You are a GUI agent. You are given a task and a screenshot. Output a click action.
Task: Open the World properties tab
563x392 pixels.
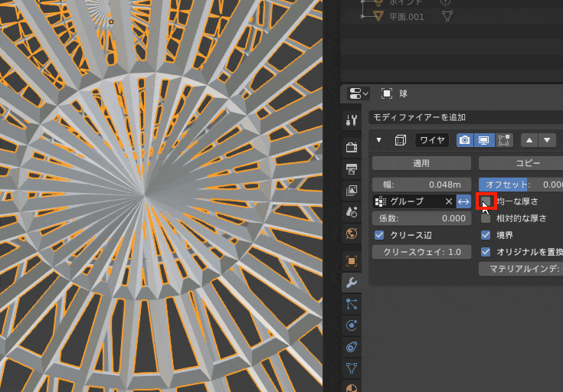point(352,234)
